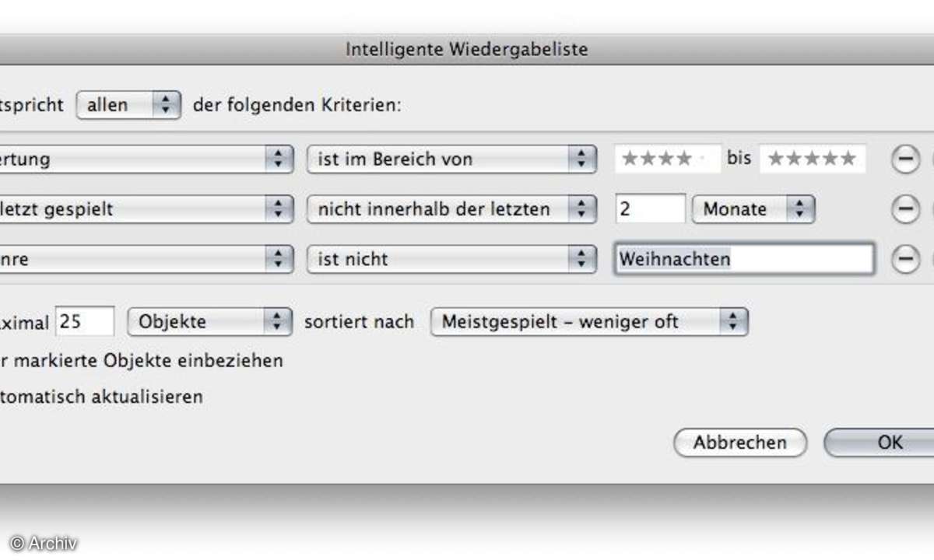Image resolution: width=934 pixels, height=560 pixels.
Task: Remove the rating range criteria row
Action: click(904, 159)
